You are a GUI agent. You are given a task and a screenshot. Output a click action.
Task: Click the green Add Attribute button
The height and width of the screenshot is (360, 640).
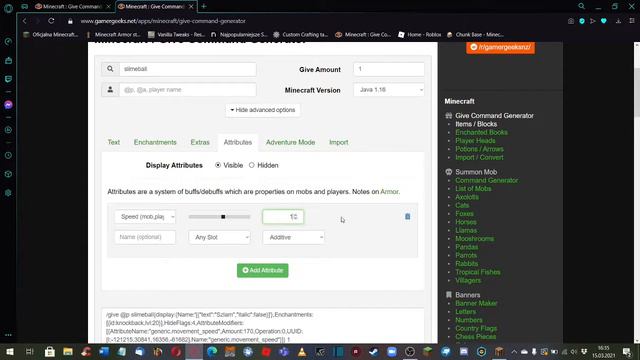pos(262,270)
